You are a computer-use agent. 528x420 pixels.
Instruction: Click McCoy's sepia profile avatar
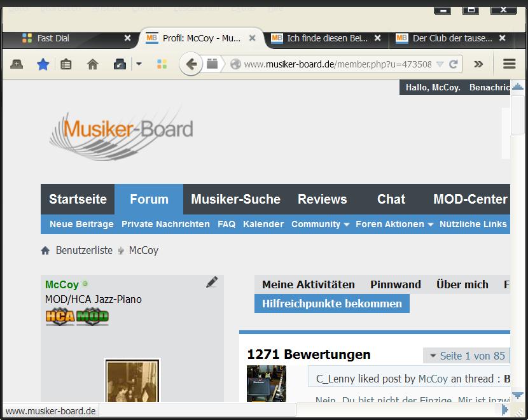coord(132,381)
